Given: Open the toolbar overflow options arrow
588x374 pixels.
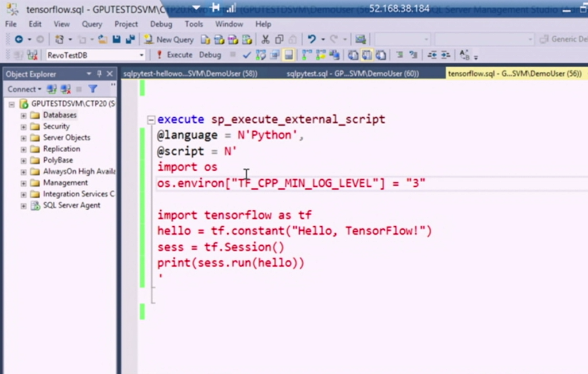Looking at the screenshot, I should click(x=476, y=57).
